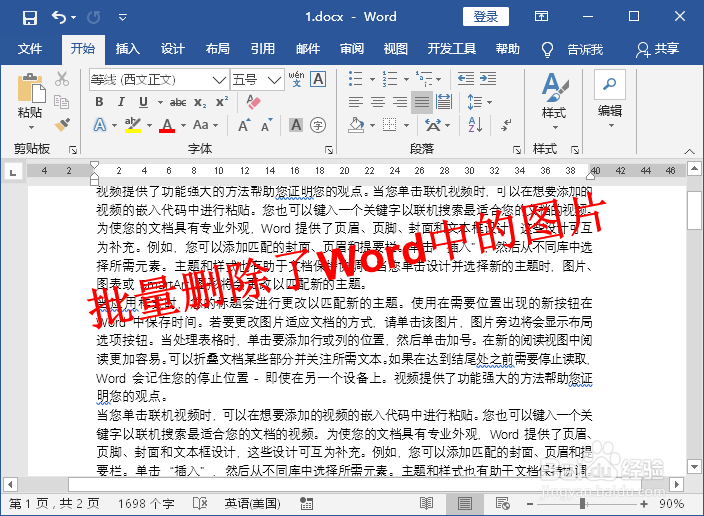Activate the Format Painter brush
This screenshot has width=704, height=516.
[62, 124]
